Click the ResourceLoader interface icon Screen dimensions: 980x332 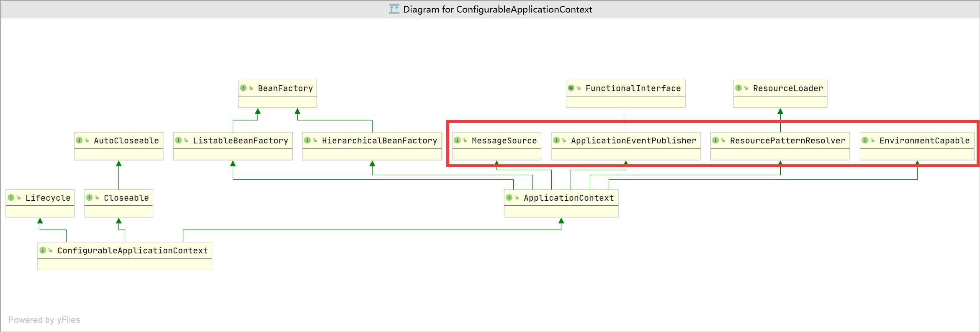[738, 88]
